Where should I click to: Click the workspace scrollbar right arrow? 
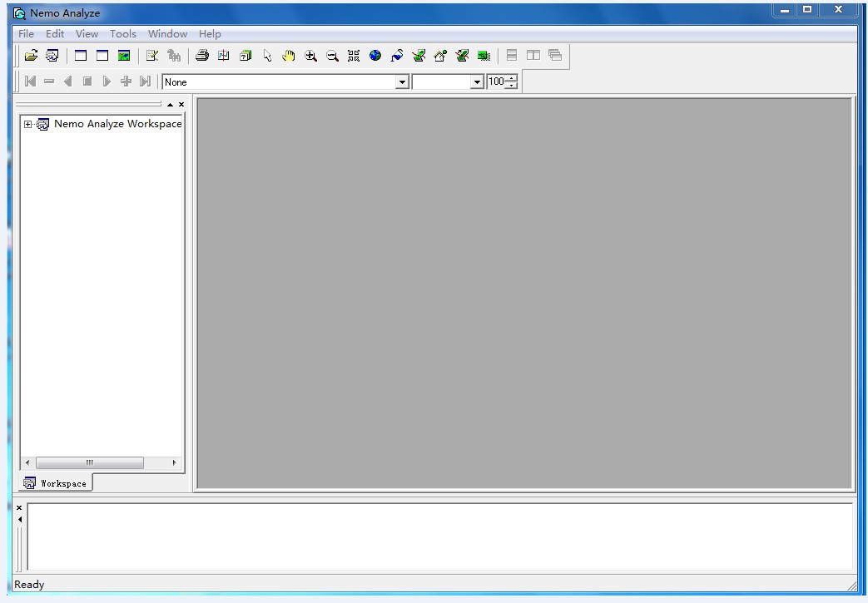click(x=175, y=462)
